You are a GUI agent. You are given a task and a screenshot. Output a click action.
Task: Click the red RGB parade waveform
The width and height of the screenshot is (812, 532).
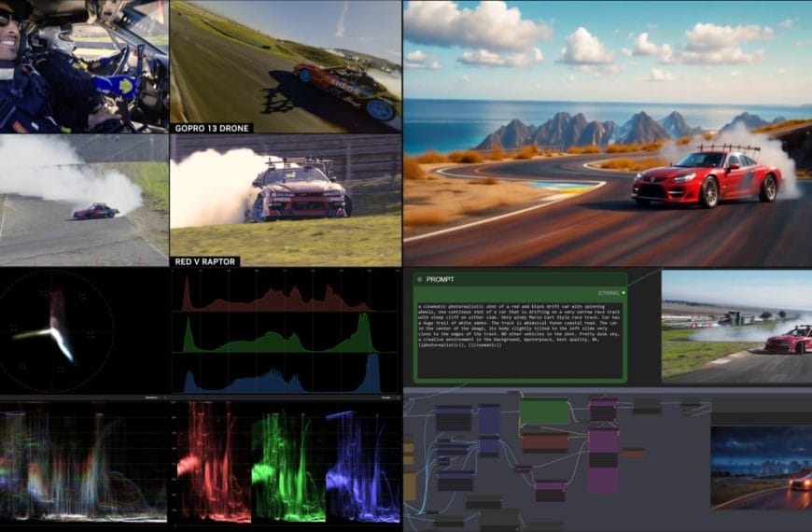pos(213,462)
